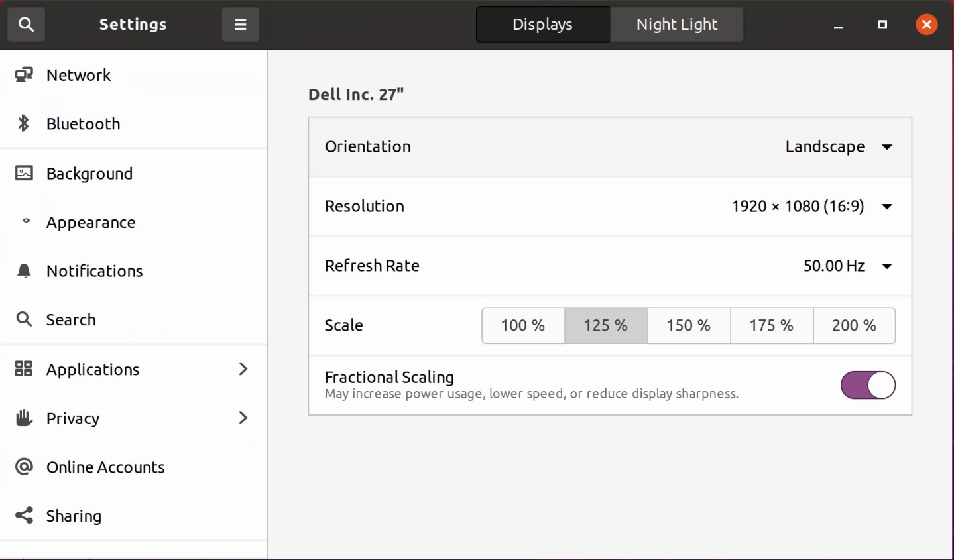Click the Bluetooth symbol icon

pyautogui.click(x=24, y=123)
